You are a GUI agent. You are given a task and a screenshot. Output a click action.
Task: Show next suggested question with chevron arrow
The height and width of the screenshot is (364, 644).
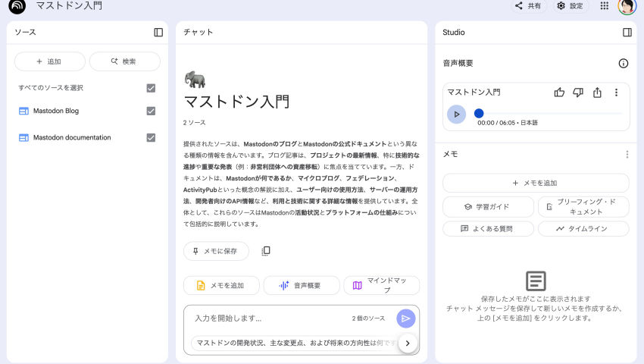(408, 344)
